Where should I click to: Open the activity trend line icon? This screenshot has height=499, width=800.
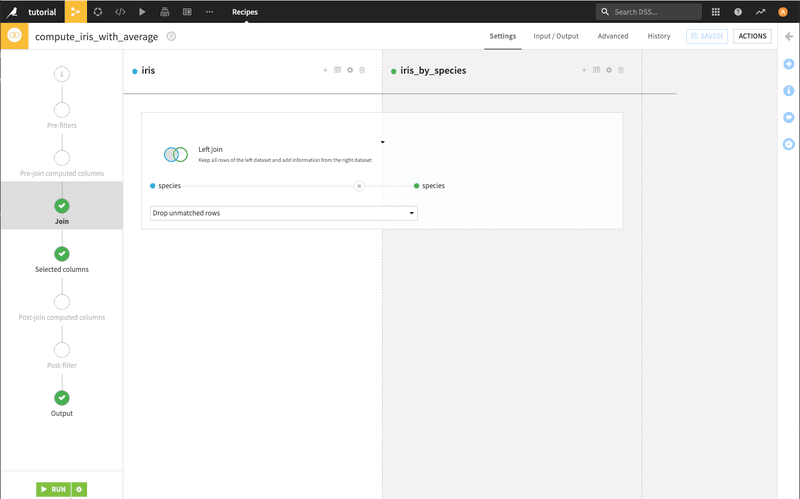(x=760, y=12)
